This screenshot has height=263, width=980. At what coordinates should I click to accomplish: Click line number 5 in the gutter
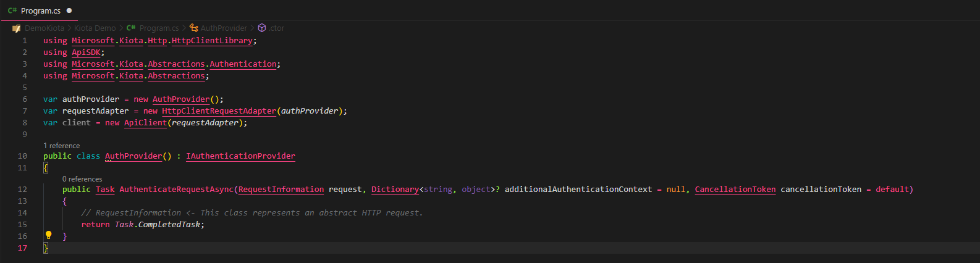tap(25, 87)
